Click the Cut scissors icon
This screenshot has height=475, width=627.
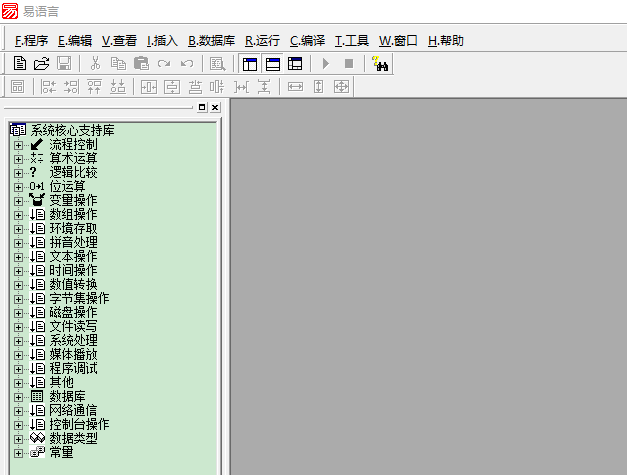pos(95,64)
